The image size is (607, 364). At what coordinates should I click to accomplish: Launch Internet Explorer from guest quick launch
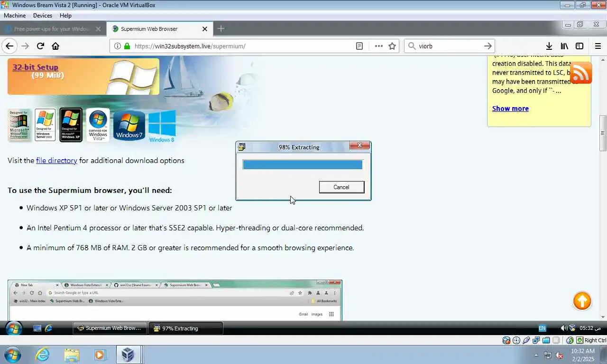(48, 328)
